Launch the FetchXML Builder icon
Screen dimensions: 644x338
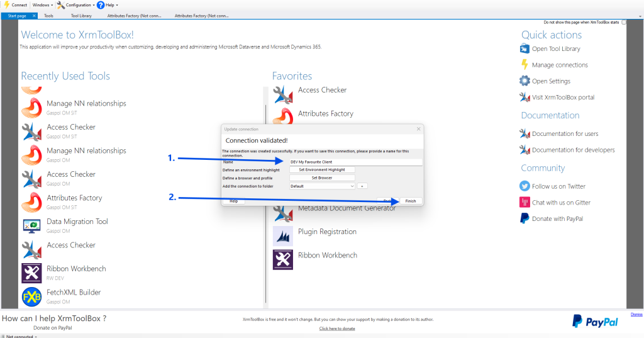pos(31,296)
